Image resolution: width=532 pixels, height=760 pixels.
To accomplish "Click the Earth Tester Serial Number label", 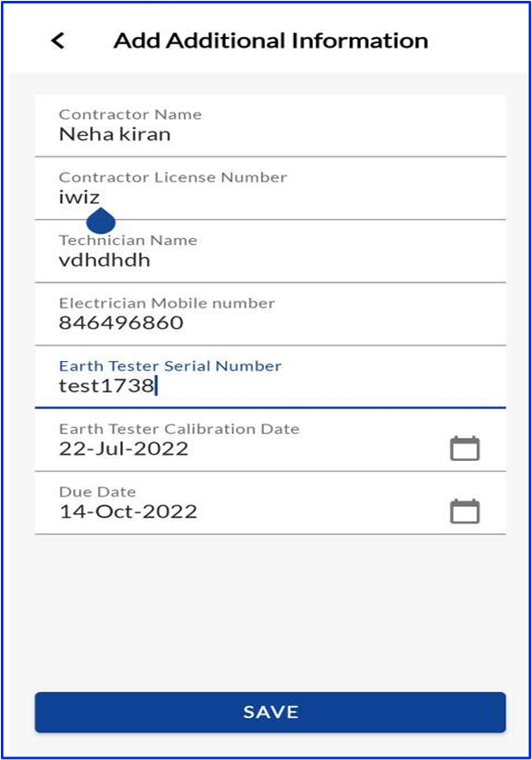I will 170,366.
